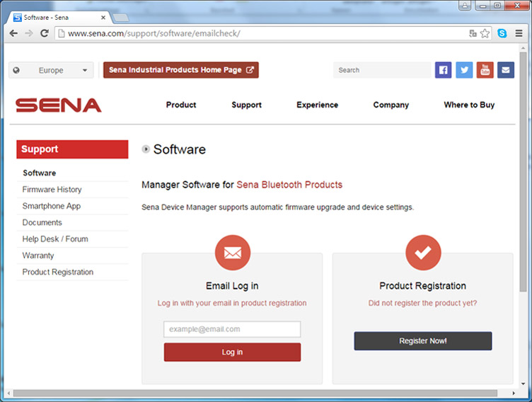The height and width of the screenshot is (402, 532).
Task: Click the red checkmark Product Registration icon
Action: [423, 253]
